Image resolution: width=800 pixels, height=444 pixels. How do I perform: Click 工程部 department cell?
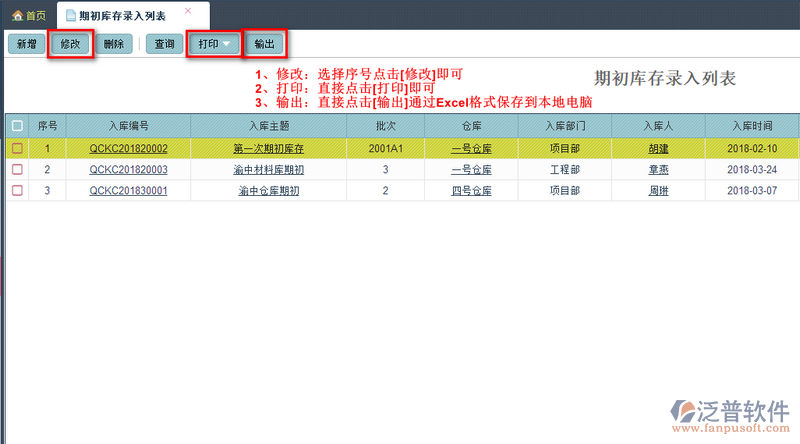pos(565,169)
